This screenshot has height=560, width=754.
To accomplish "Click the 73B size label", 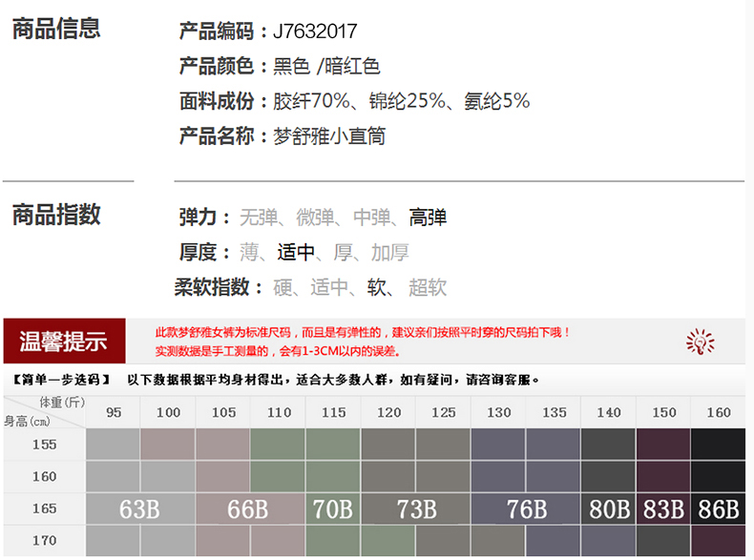I will 417,509.
